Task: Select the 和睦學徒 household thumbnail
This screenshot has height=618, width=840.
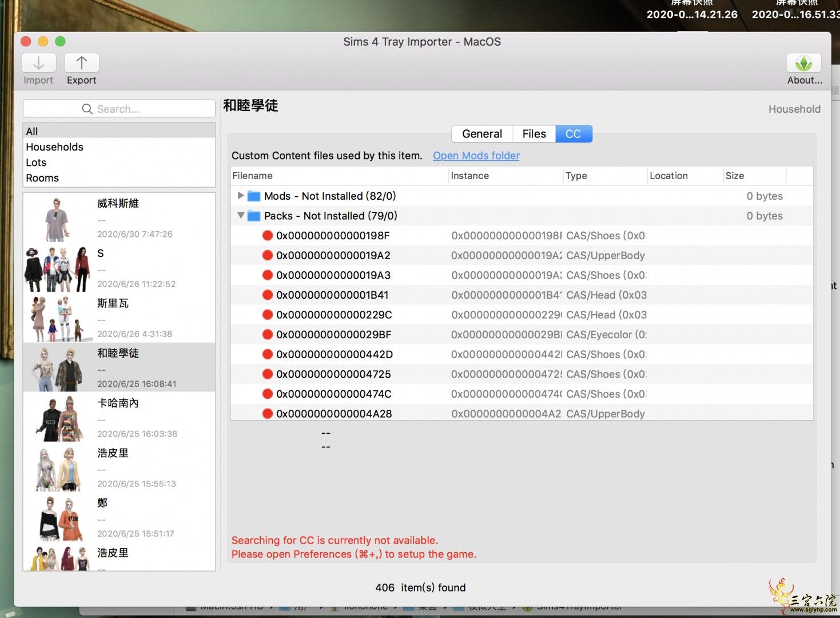Action: coord(58,369)
